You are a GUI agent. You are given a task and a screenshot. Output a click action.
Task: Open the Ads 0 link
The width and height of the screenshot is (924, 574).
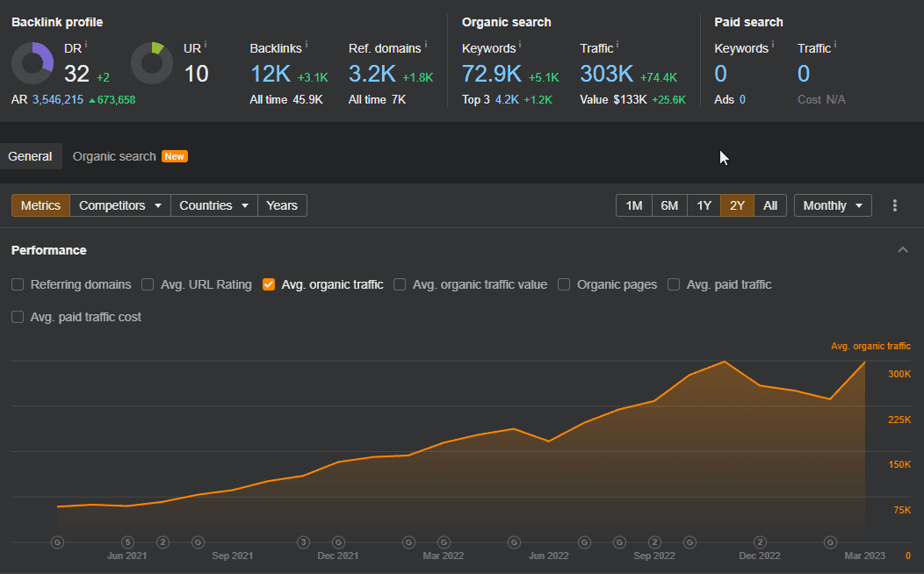(x=742, y=99)
